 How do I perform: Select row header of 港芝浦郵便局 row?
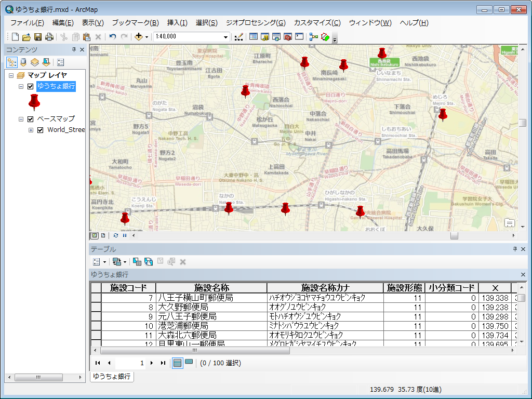coord(96,326)
